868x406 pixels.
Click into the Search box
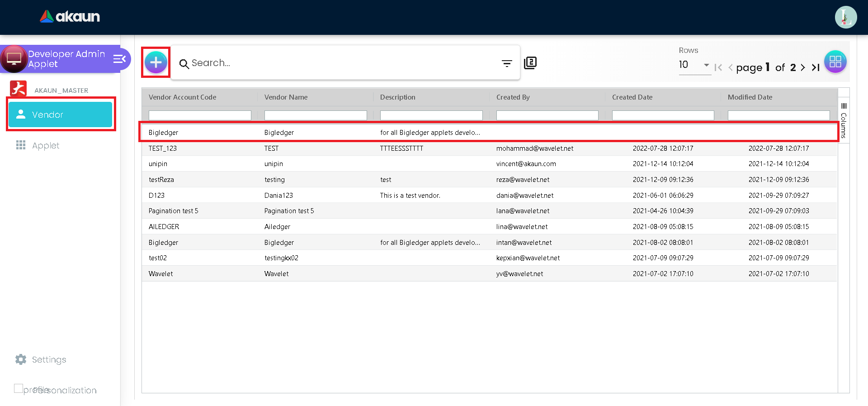click(344, 63)
